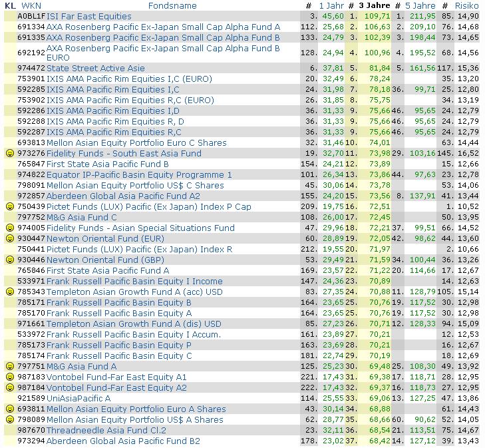This screenshot has width=485, height=448.
Task: Open Templeton Asian Growth Fund A (acc) USD
Action: (x=134, y=292)
